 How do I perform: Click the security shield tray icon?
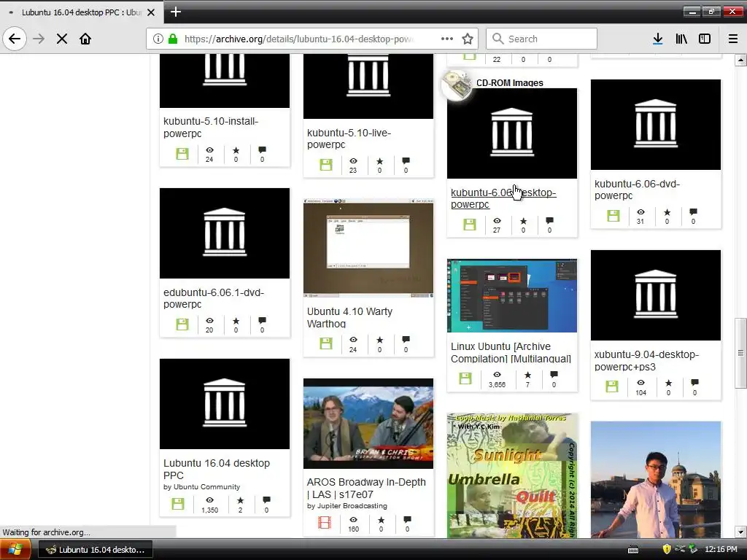[667, 550]
